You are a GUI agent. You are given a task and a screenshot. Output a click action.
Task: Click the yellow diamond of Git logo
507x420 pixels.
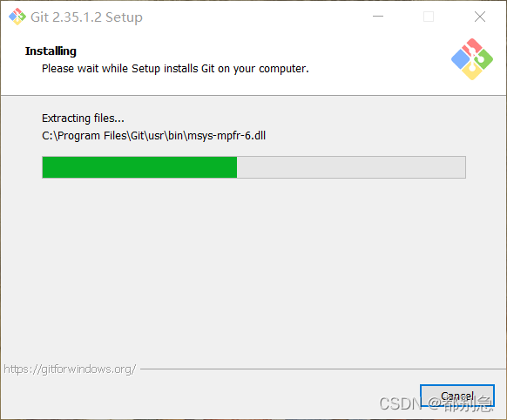point(472,71)
